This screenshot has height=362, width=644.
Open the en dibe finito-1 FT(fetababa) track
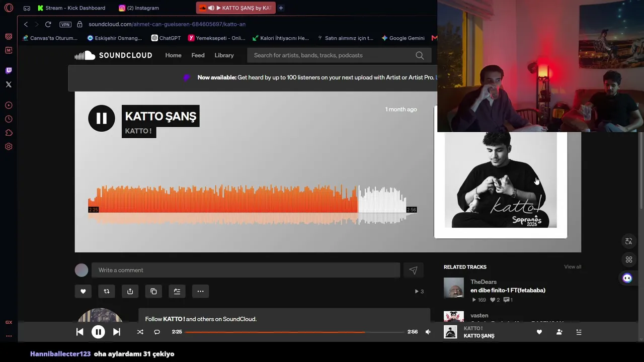pyautogui.click(x=508, y=290)
